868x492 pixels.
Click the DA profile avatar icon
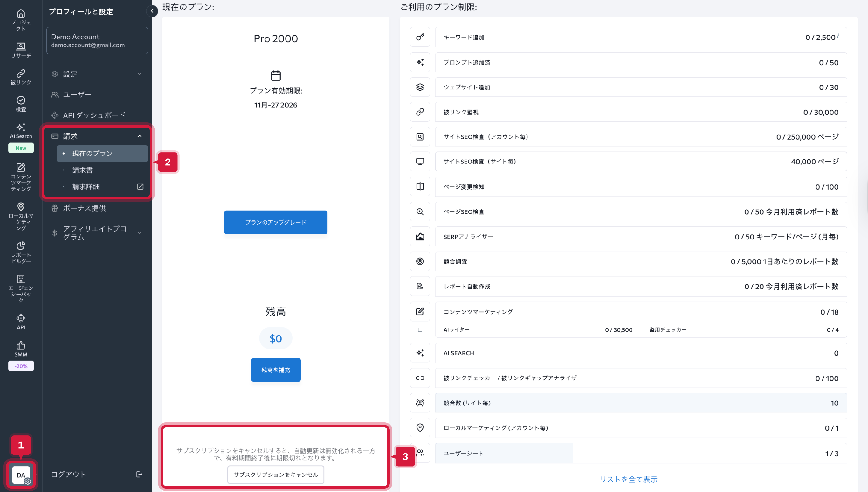tap(21, 475)
